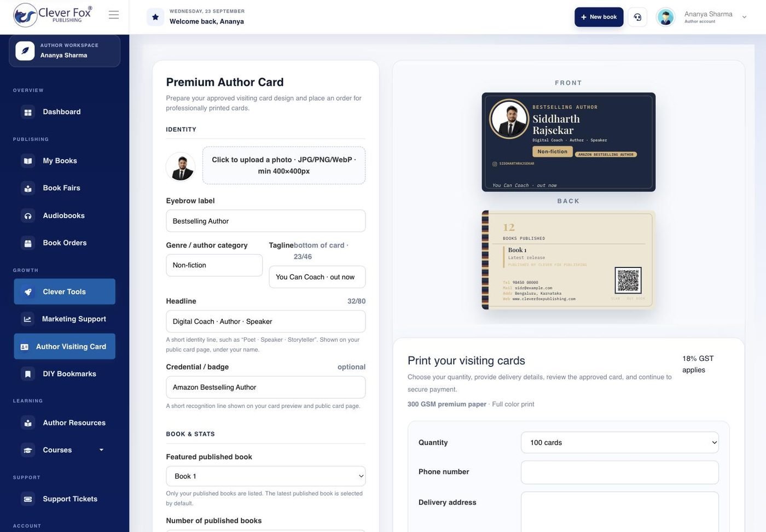Screen dimensions: 766x532
Task: Click the Marketing Support chart icon
Action: [27, 319]
